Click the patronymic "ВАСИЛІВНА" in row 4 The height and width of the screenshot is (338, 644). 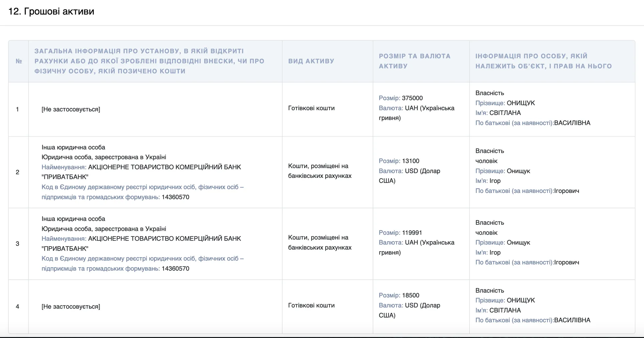click(572, 321)
